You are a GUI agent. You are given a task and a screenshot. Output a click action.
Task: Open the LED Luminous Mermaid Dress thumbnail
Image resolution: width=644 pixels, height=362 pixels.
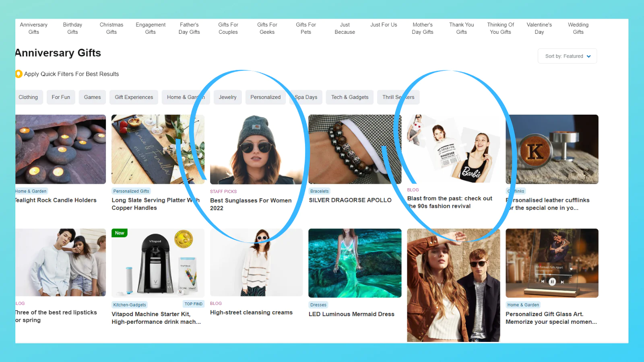(355, 263)
